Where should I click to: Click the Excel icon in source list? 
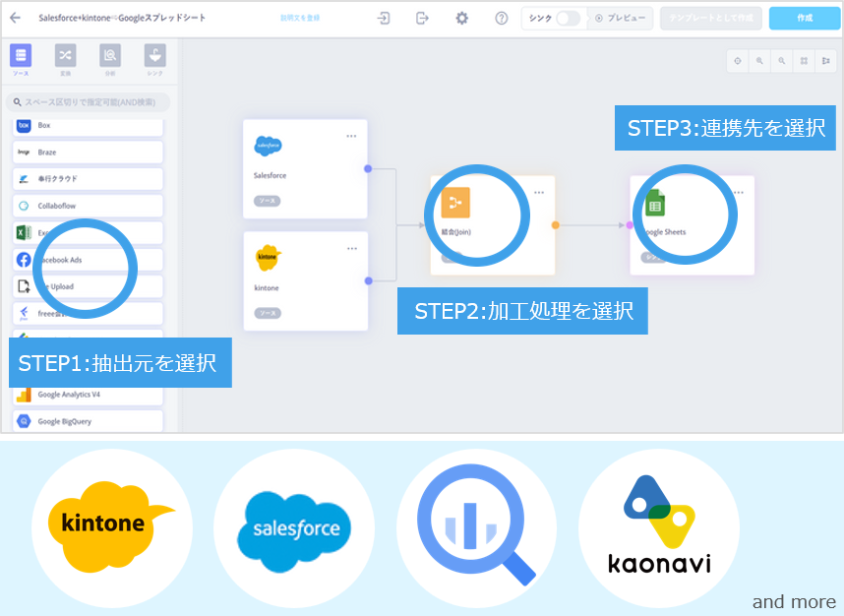pos(24,232)
